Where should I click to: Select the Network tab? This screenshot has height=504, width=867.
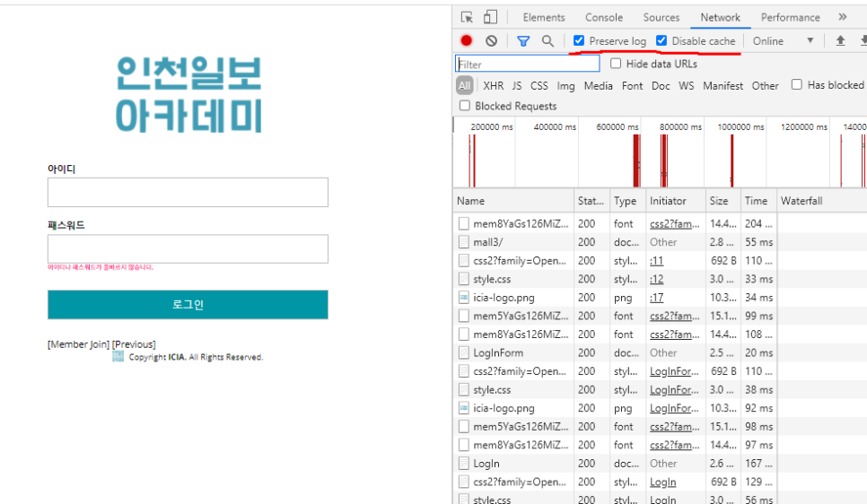721,18
